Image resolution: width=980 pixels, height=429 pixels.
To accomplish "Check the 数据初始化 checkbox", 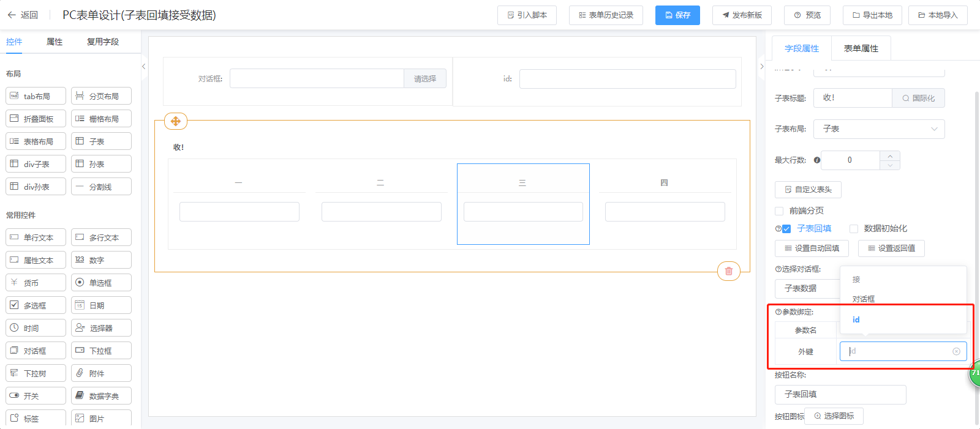I will [854, 229].
